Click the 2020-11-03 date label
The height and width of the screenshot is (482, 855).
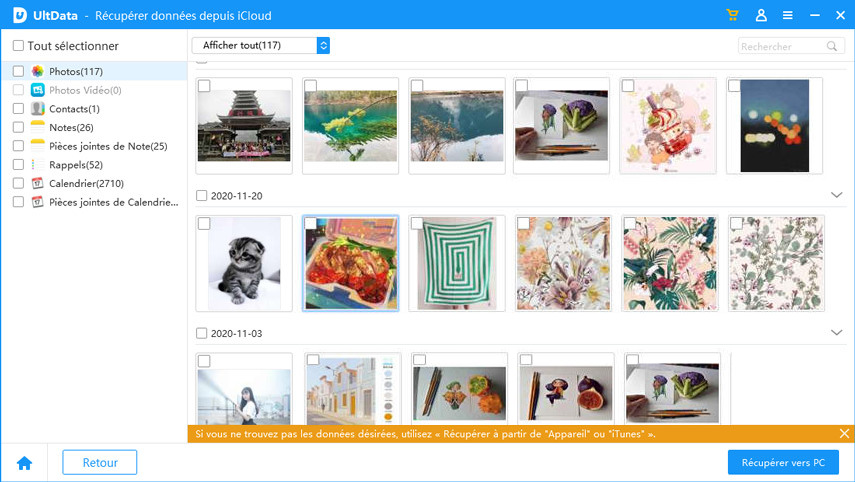[x=237, y=334]
